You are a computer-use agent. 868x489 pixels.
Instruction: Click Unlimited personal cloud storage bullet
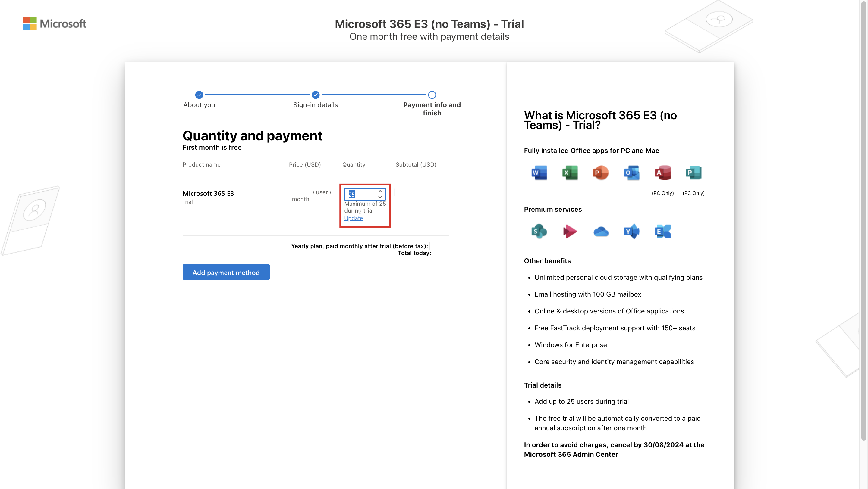[618, 277]
